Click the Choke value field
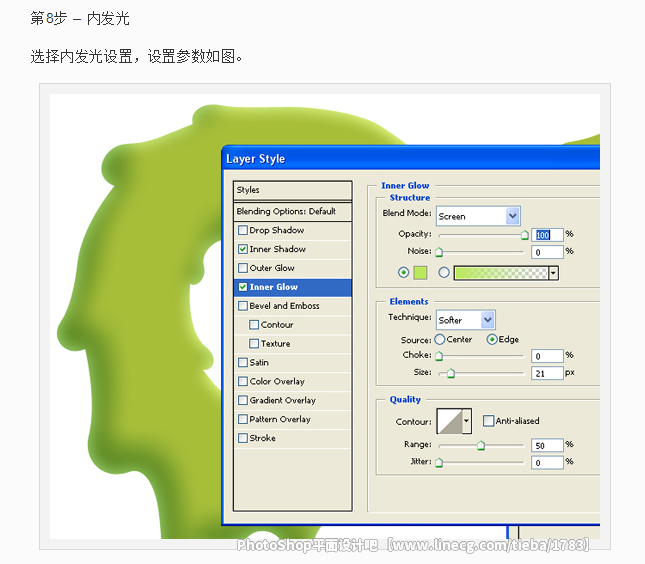Image resolution: width=645 pixels, height=564 pixels. [547, 356]
